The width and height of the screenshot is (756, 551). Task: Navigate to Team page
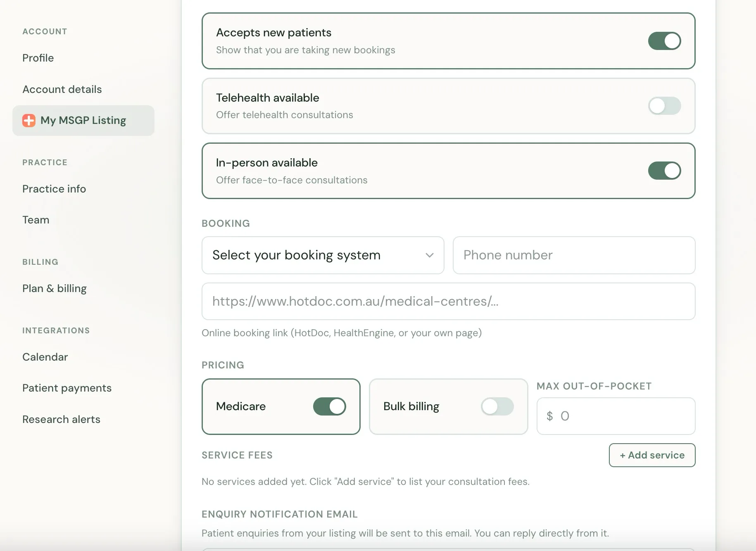36,220
